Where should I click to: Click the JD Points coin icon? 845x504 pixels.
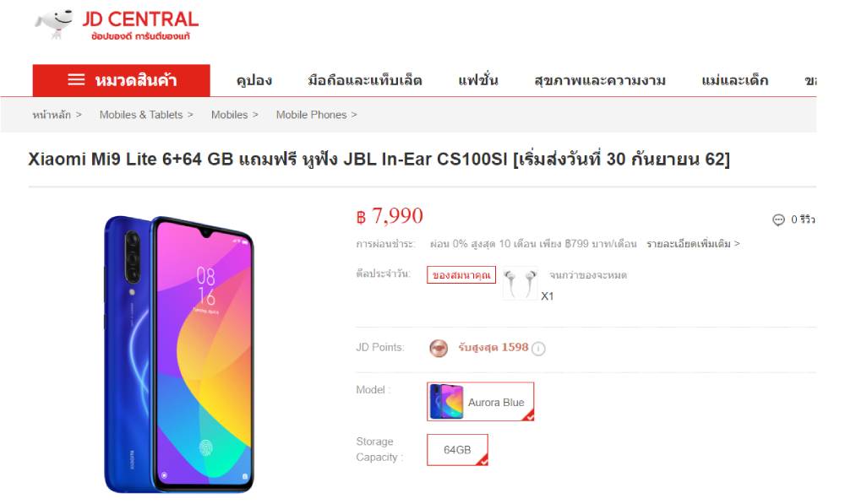(x=439, y=349)
